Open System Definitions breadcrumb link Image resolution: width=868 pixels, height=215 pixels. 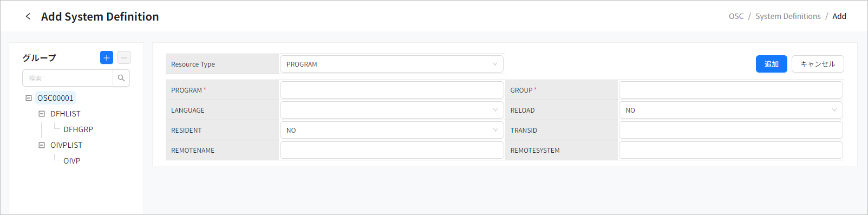(788, 16)
